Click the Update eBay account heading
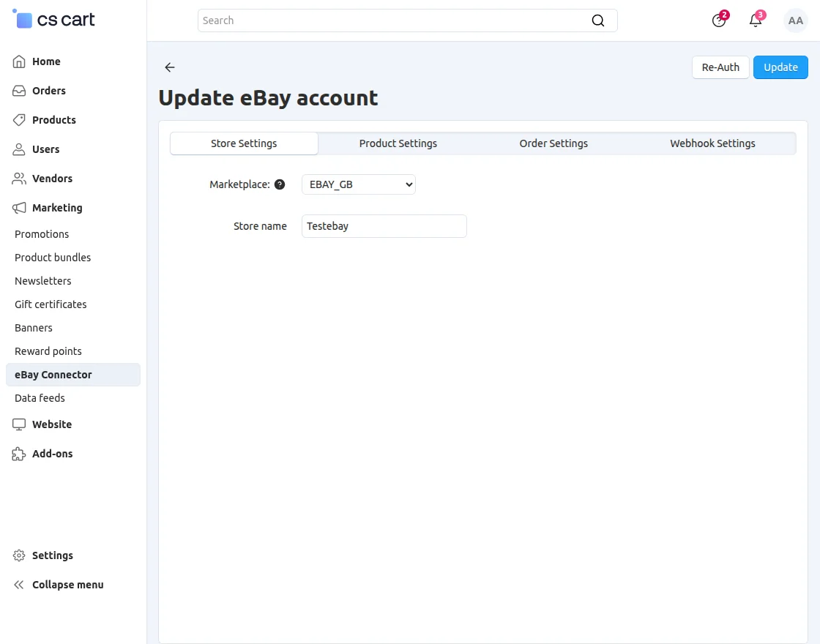The height and width of the screenshot is (644, 820). 268,98
